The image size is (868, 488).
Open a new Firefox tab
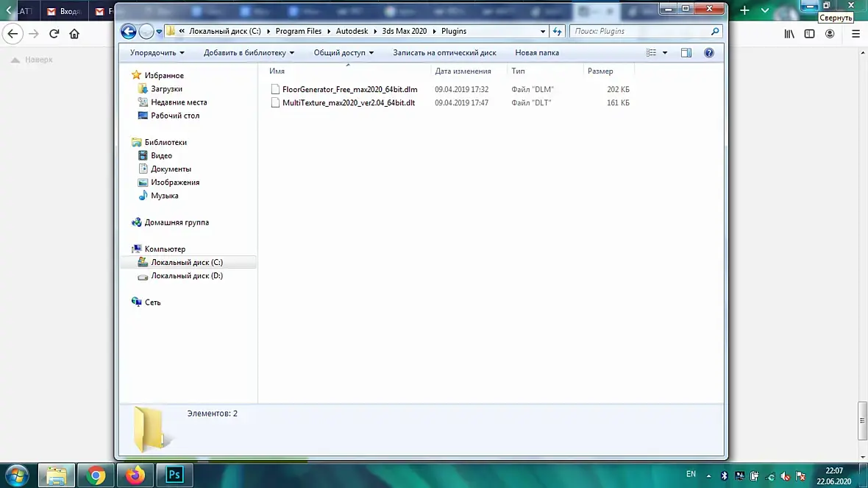(744, 10)
